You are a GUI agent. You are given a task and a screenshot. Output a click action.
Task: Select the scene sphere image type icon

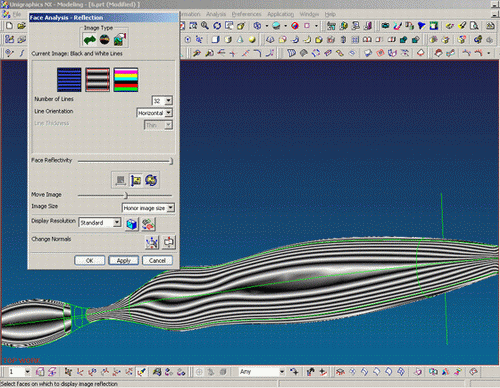click(105, 40)
